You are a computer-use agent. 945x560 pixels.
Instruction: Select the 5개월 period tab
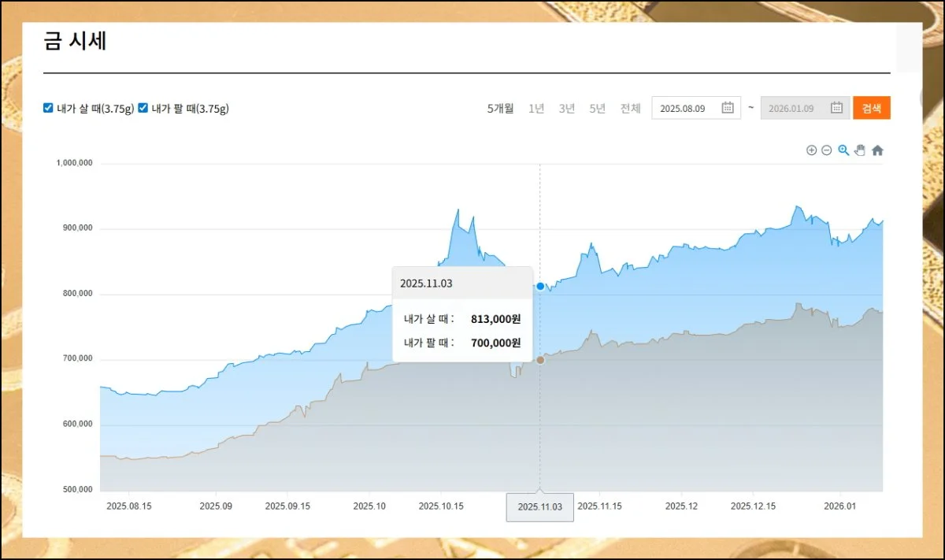tap(500, 109)
